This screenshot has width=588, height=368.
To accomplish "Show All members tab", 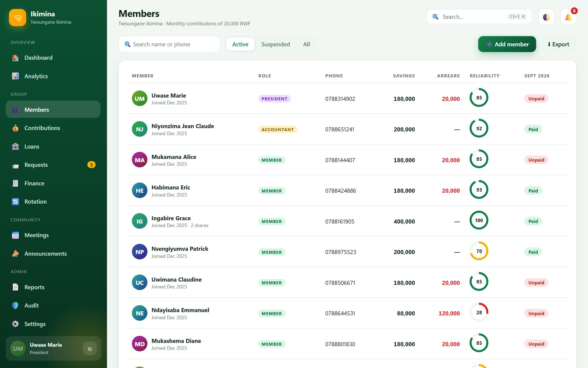I will click(x=307, y=44).
